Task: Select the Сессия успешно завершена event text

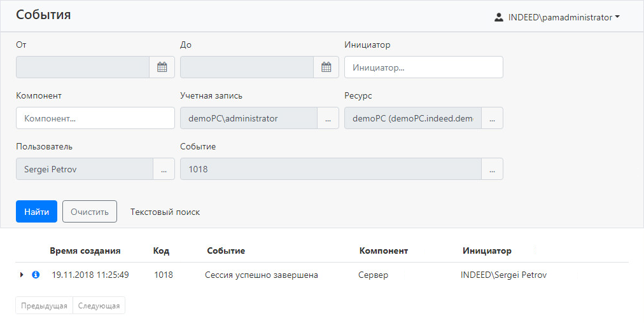Action: pyautogui.click(x=262, y=275)
